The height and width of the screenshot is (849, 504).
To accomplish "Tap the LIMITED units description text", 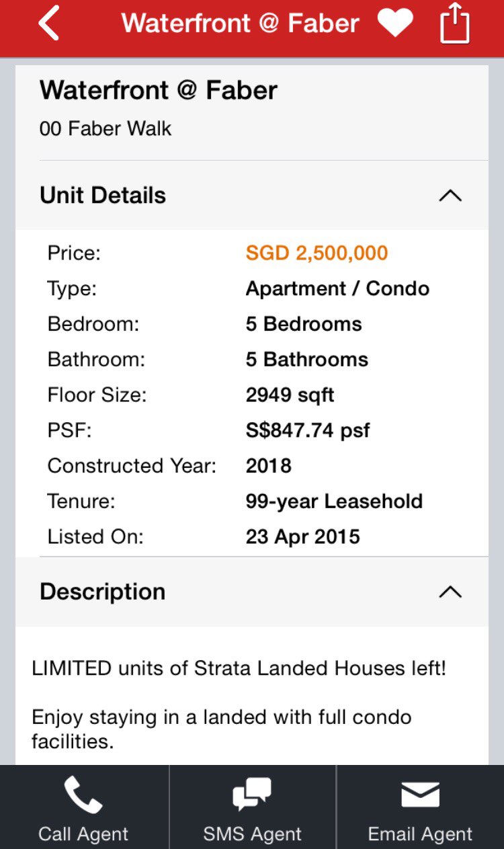I will coord(239,669).
